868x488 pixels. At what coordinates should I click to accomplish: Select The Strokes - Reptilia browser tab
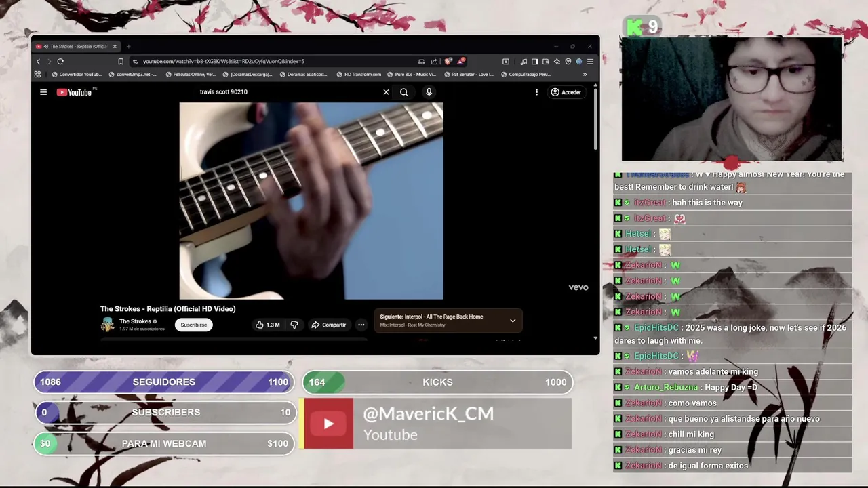click(77, 47)
